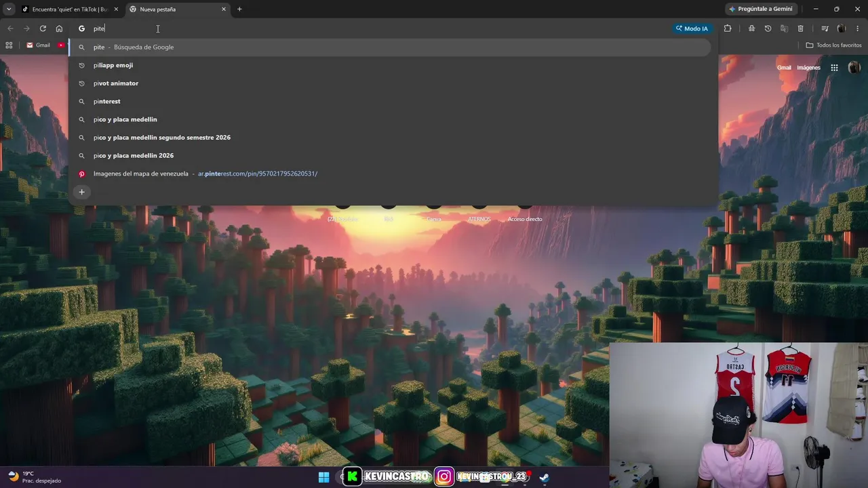Select 'pico y placa medellin 2026' suggestion

click(390, 155)
